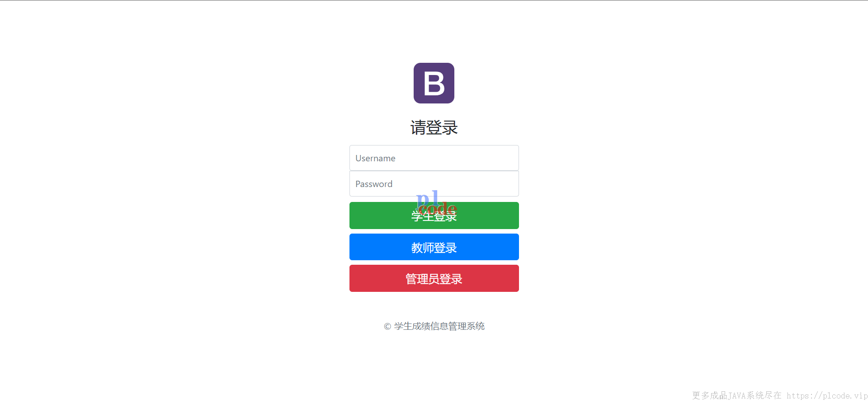Viewport: 868px width, 403px height.
Task: Log in as a student
Action: pyautogui.click(x=434, y=216)
